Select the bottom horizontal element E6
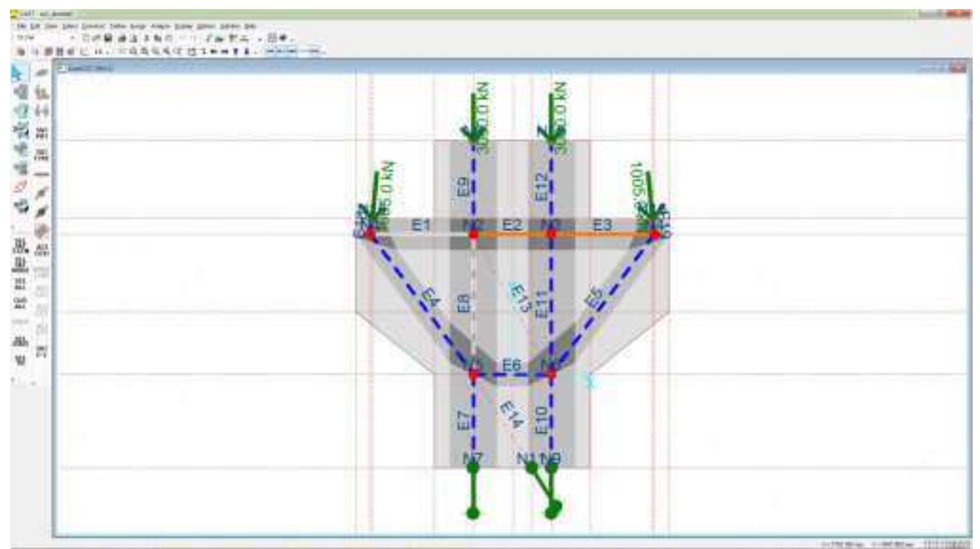The height and width of the screenshot is (549, 980). pyautogui.click(x=512, y=375)
